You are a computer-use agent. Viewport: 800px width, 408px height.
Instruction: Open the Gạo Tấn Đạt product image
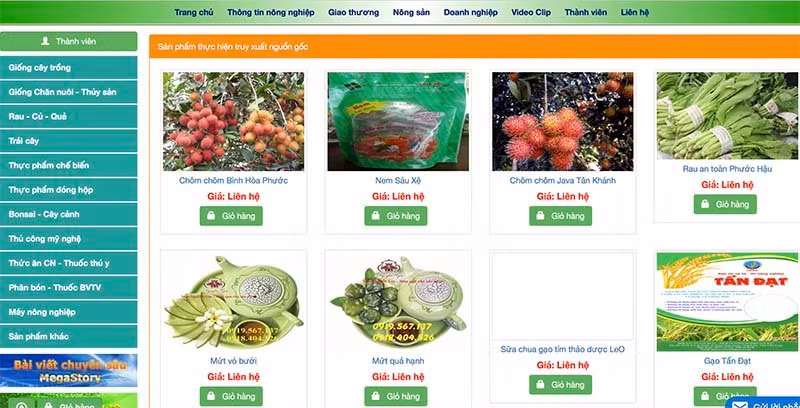click(x=727, y=301)
